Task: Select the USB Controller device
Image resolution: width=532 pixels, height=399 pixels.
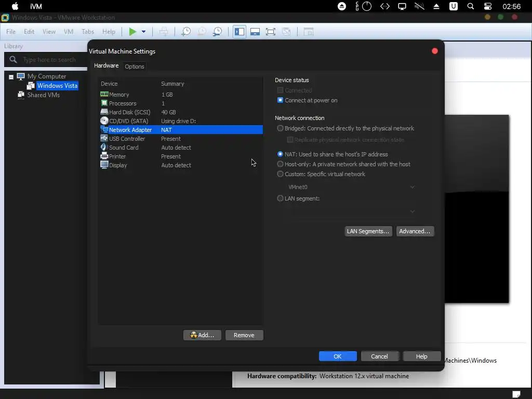Action: point(181,138)
